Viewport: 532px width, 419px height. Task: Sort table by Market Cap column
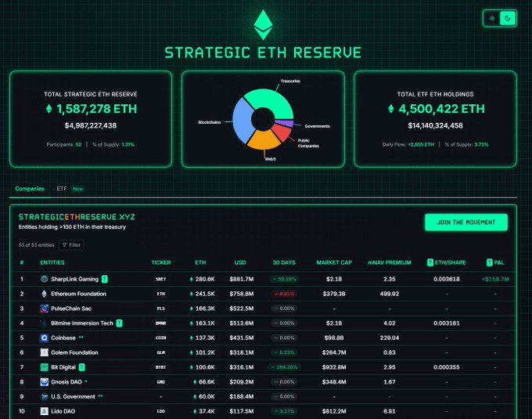[x=334, y=262]
